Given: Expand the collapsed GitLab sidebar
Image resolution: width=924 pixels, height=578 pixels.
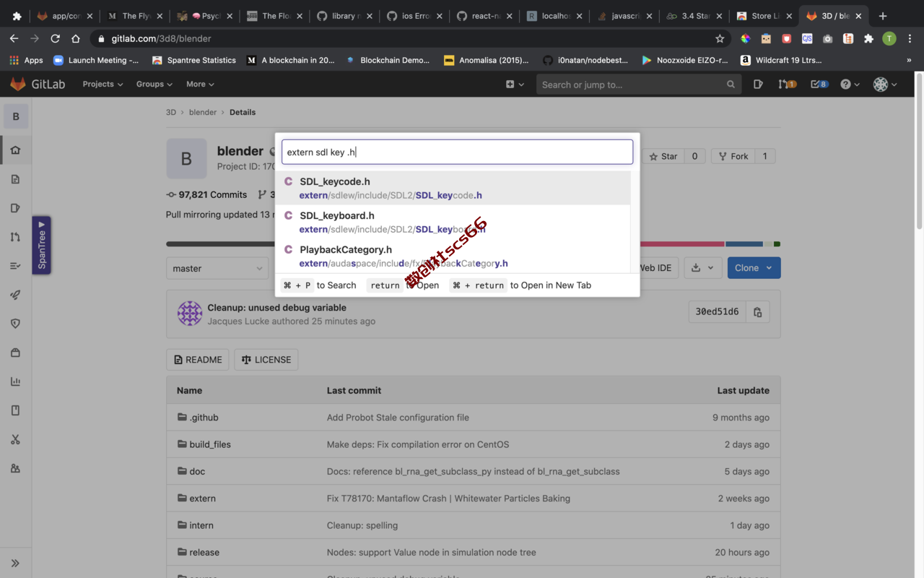Looking at the screenshot, I should (15, 563).
